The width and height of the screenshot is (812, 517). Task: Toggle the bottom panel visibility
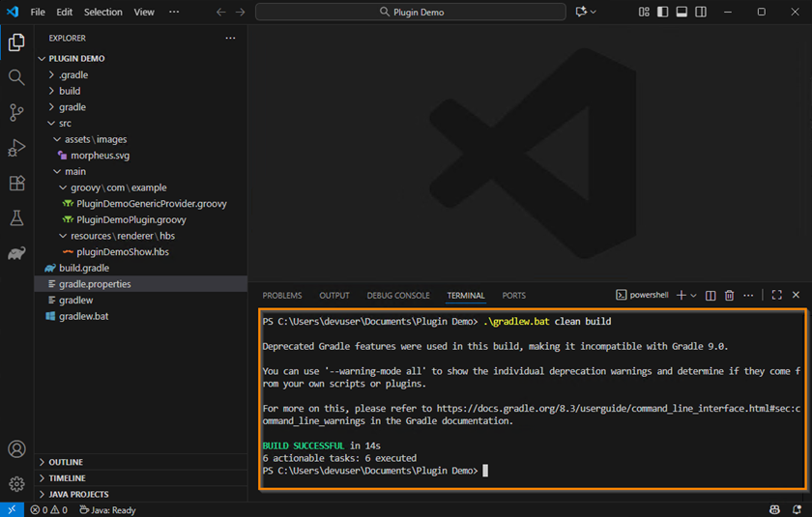pyautogui.click(x=681, y=12)
